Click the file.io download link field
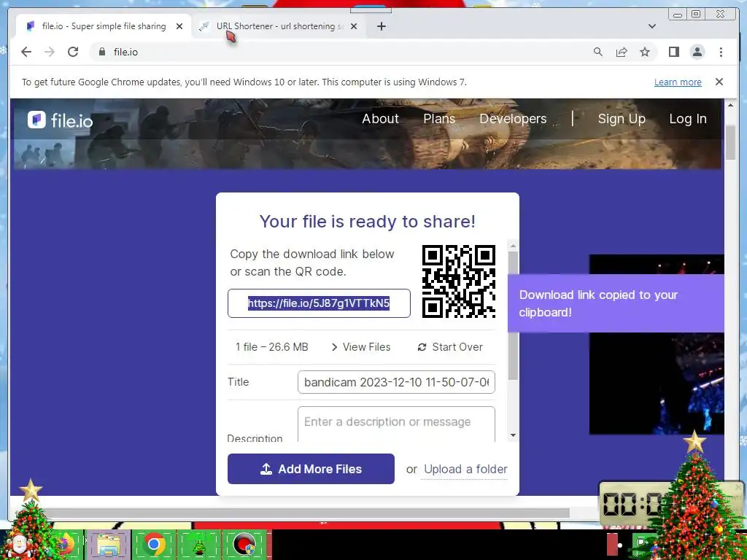 point(319,303)
